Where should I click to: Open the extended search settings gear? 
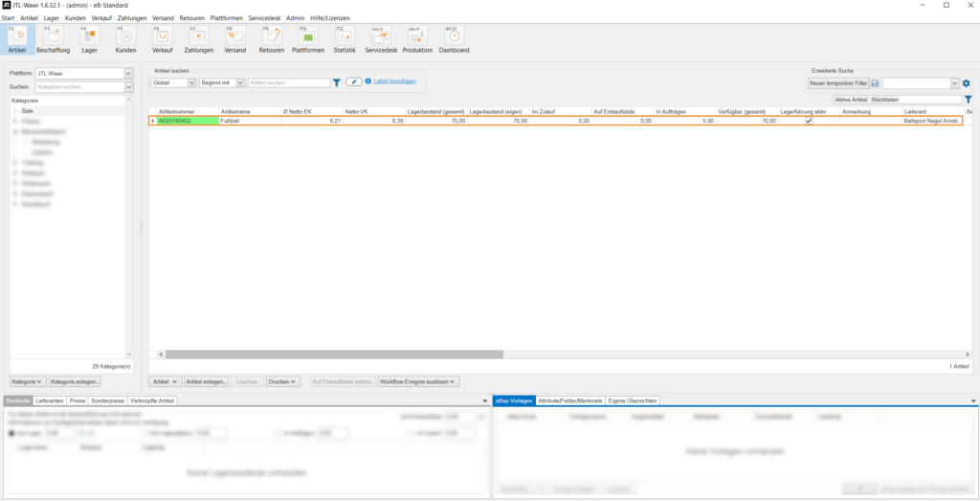967,83
